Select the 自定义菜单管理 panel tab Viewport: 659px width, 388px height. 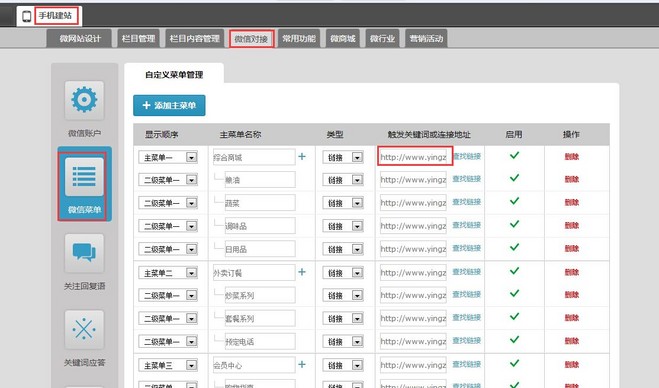[x=174, y=75]
